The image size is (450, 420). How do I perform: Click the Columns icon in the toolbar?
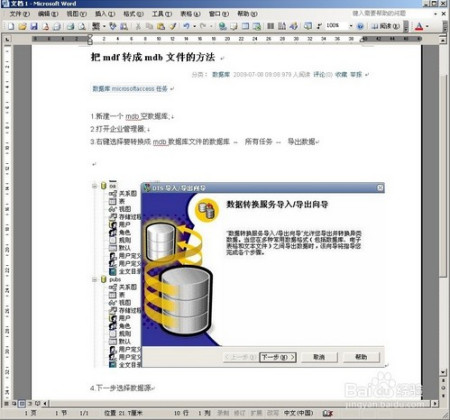point(270,26)
